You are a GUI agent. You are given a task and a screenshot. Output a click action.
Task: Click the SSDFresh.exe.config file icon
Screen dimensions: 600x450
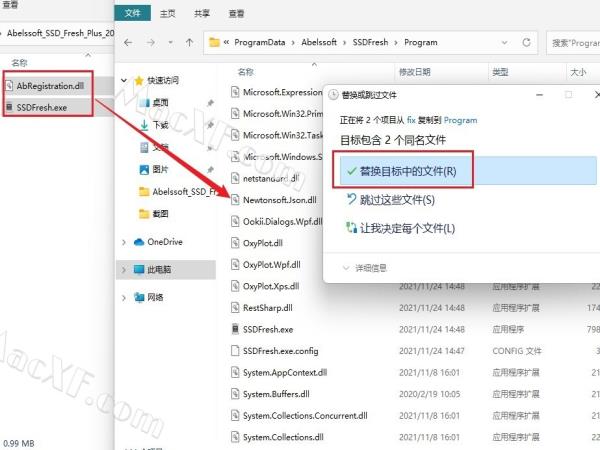(x=235, y=351)
